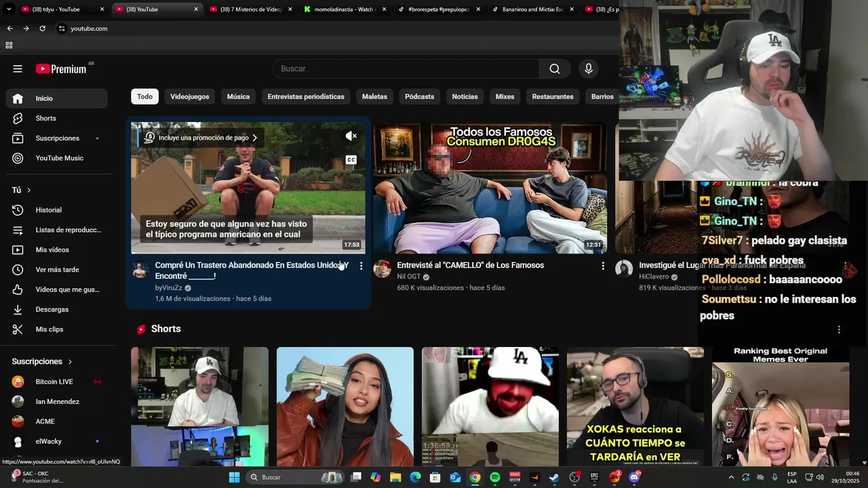The width and height of the screenshot is (868, 488).
Task: Open options menu for ViruZz Trastero video
Action: 361,266
